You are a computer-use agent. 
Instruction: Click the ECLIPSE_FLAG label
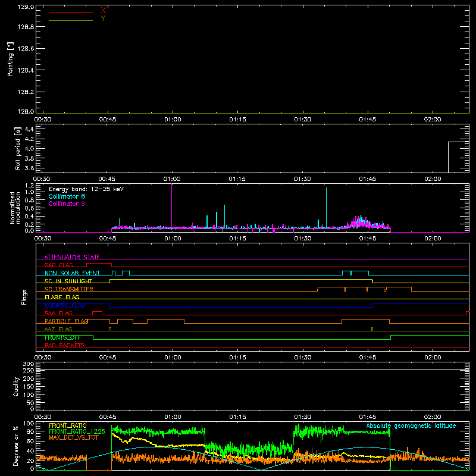point(65,305)
